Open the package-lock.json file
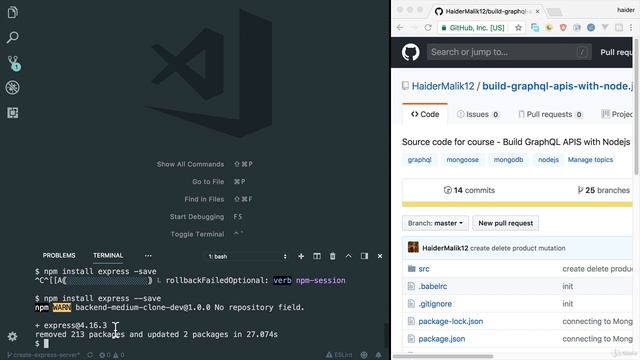The height and width of the screenshot is (360, 640). [x=451, y=322]
